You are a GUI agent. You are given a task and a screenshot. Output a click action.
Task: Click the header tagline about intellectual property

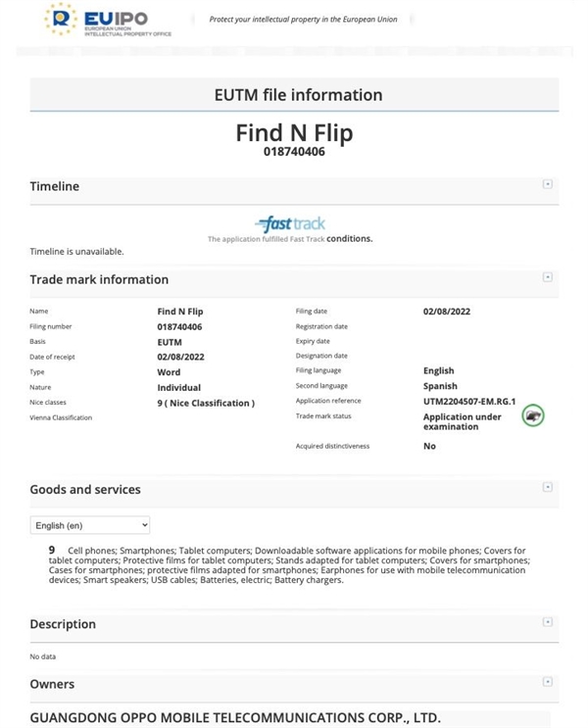(x=310, y=20)
